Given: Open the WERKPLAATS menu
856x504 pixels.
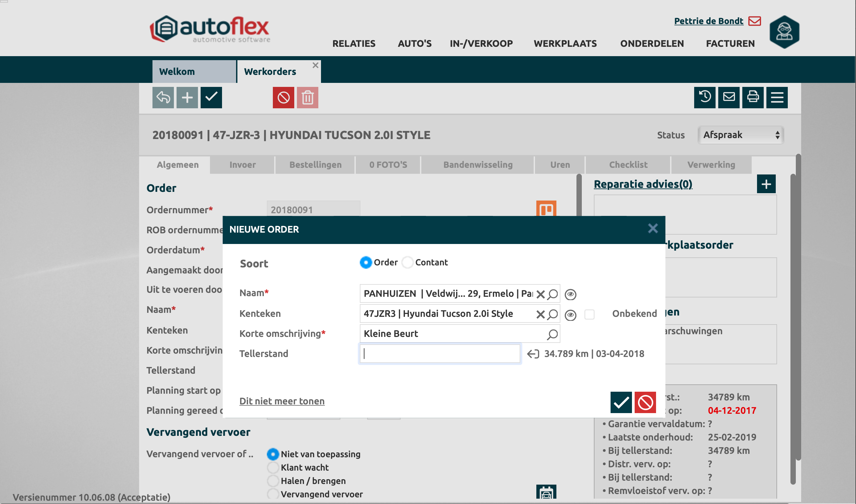Looking at the screenshot, I should [x=565, y=43].
